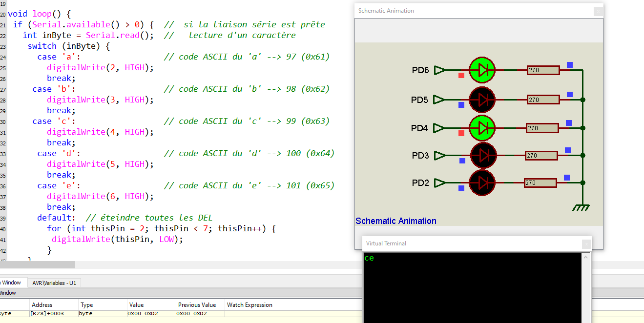Screen dimensions: 644x323
Task: Click the dark LED on PD3 line
Action: coord(483,156)
